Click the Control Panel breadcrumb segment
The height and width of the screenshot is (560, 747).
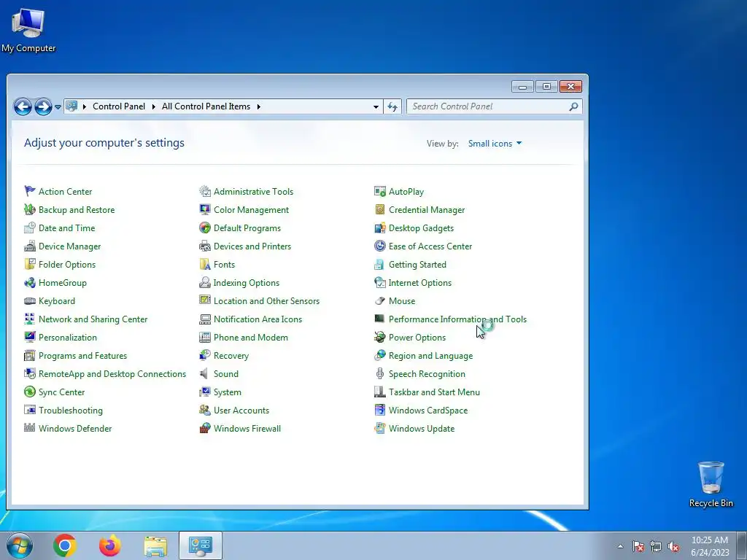pos(119,106)
